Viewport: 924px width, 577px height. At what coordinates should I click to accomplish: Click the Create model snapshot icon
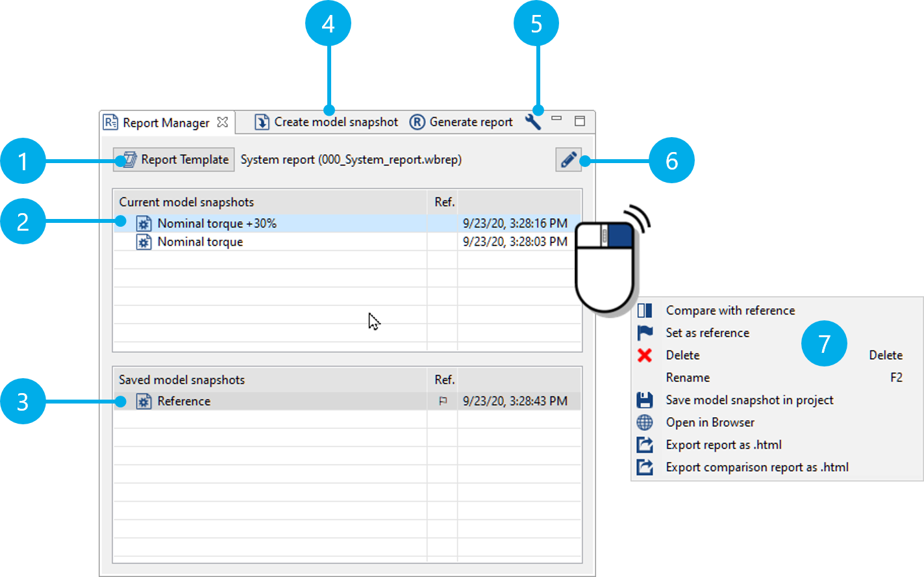coord(262,122)
